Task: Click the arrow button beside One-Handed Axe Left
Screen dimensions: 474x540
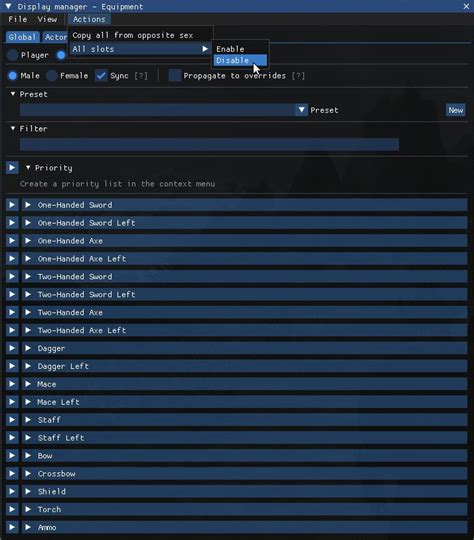Action: [12, 259]
